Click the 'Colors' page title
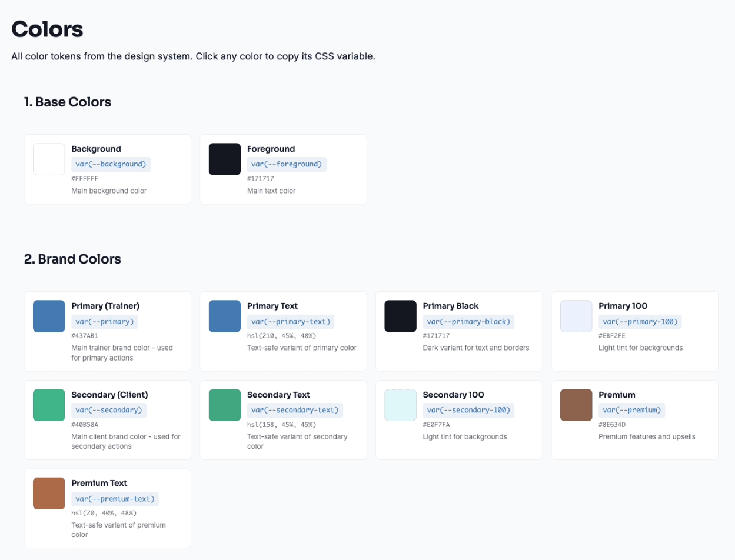The image size is (735, 560). [47, 29]
